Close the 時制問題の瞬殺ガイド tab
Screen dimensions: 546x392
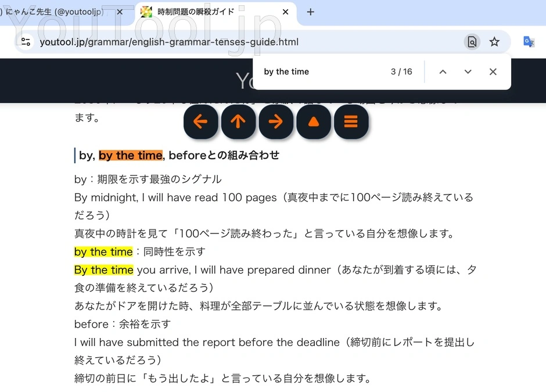285,12
